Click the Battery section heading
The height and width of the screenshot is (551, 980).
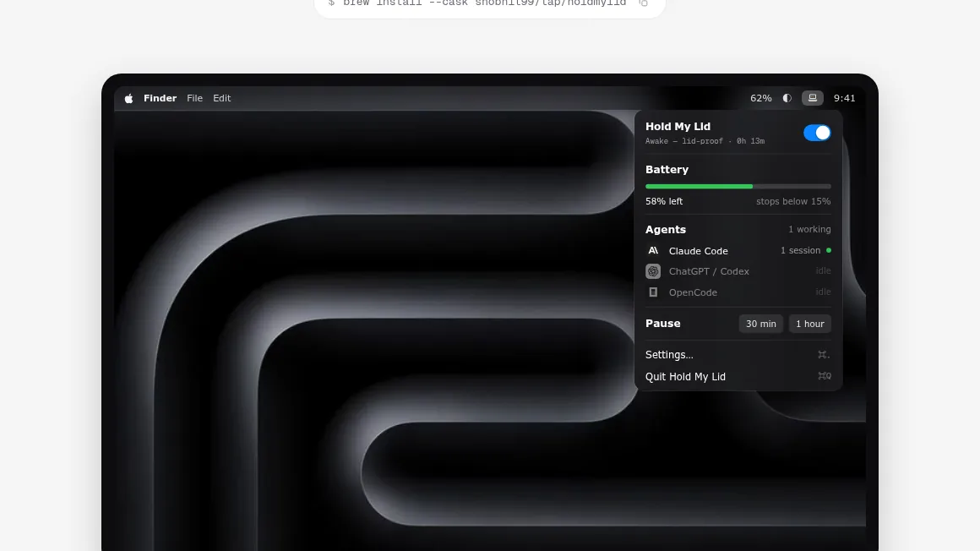tap(667, 170)
